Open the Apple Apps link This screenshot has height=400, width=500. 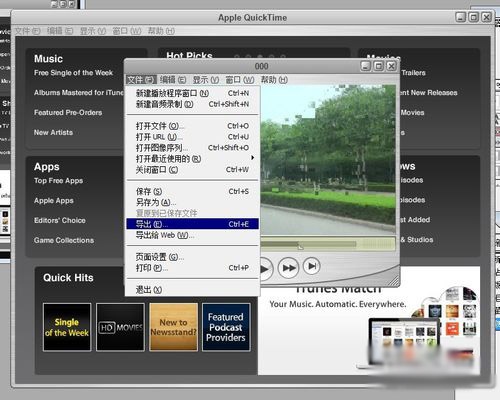pos(54,201)
